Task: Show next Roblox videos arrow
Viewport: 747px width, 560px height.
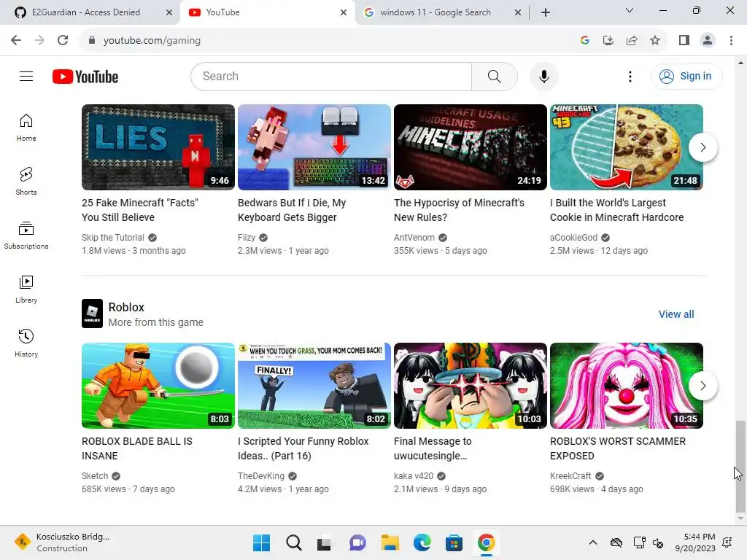Action: (703, 386)
